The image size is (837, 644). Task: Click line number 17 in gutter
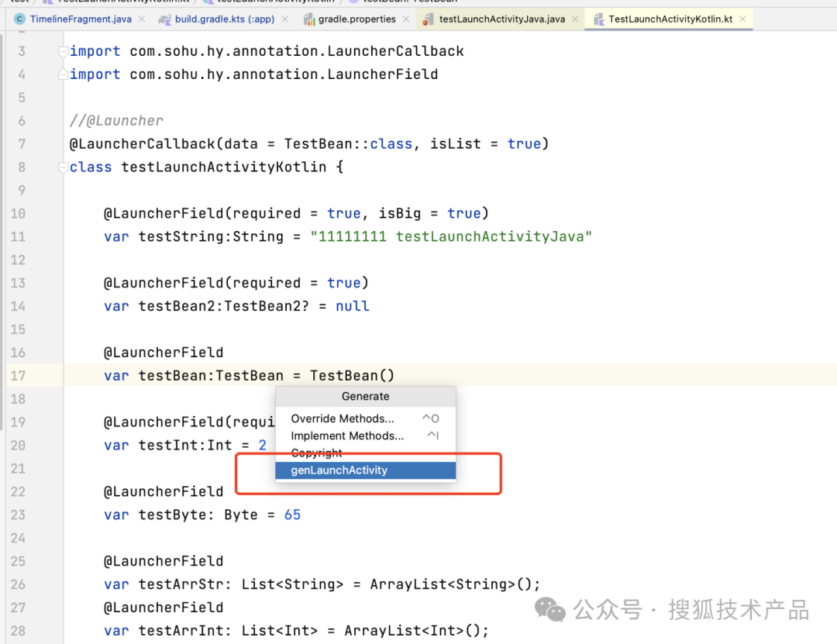18,376
